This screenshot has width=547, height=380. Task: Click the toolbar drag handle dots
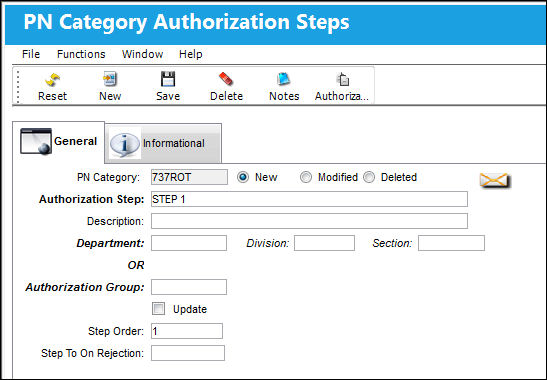coord(18,87)
